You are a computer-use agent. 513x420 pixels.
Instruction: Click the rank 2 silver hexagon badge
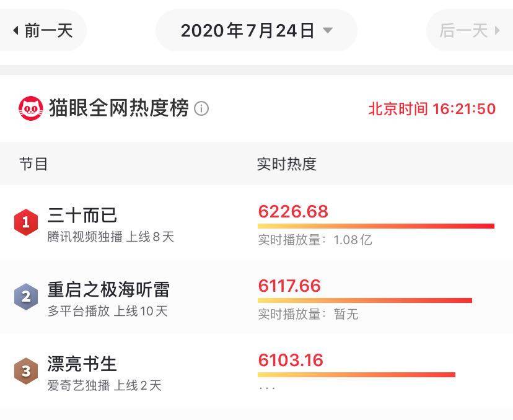tap(25, 296)
